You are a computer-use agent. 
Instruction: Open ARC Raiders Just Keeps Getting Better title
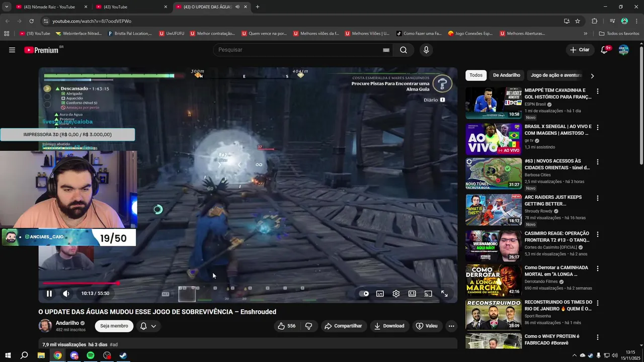tap(553, 201)
